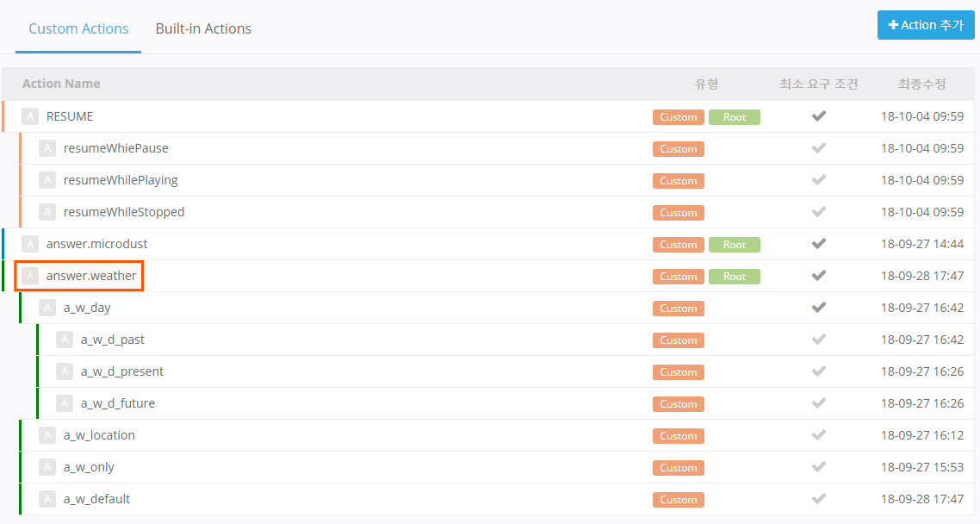Click the 'A' icon beside a_w_day
The height and width of the screenshot is (524, 980).
pos(47,308)
